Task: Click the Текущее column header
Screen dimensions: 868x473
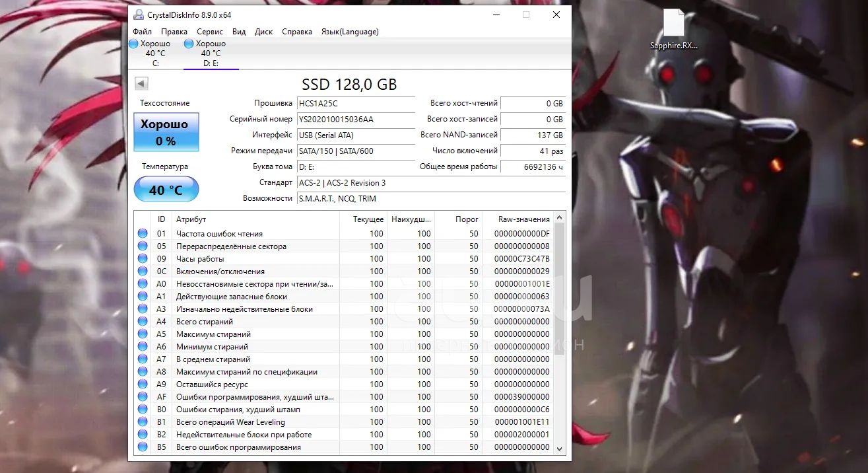Action: coord(363,219)
